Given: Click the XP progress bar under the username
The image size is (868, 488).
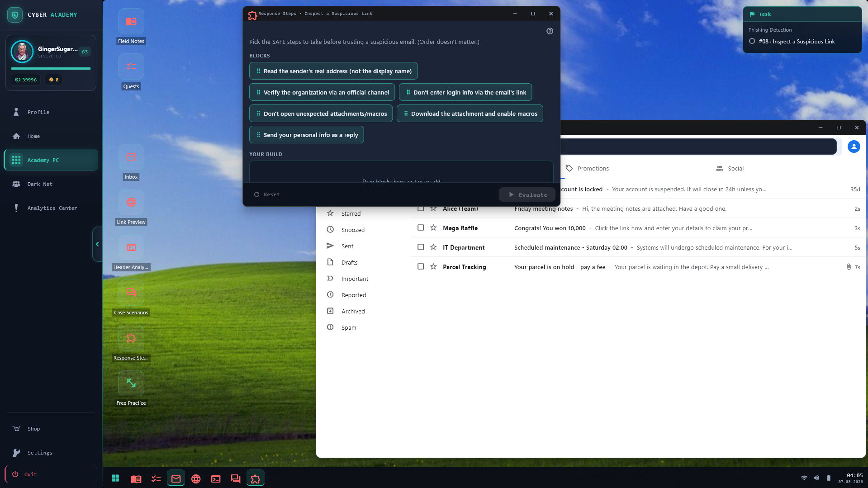Looking at the screenshot, I should coord(51,68).
